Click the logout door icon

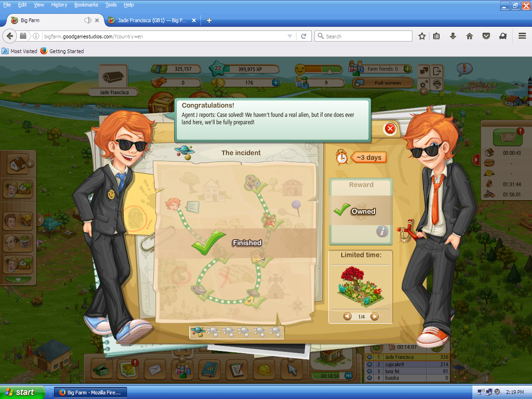[437, 71]
